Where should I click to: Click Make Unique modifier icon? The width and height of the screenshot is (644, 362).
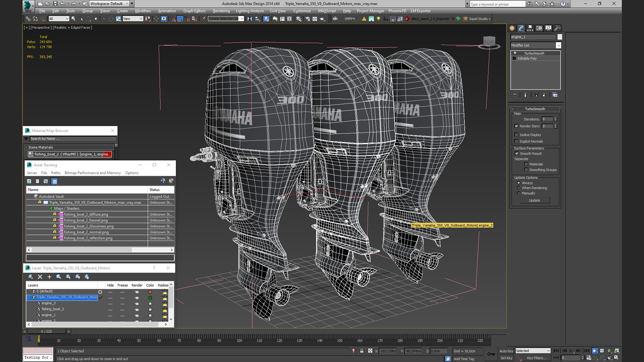[x=536, y=95]
